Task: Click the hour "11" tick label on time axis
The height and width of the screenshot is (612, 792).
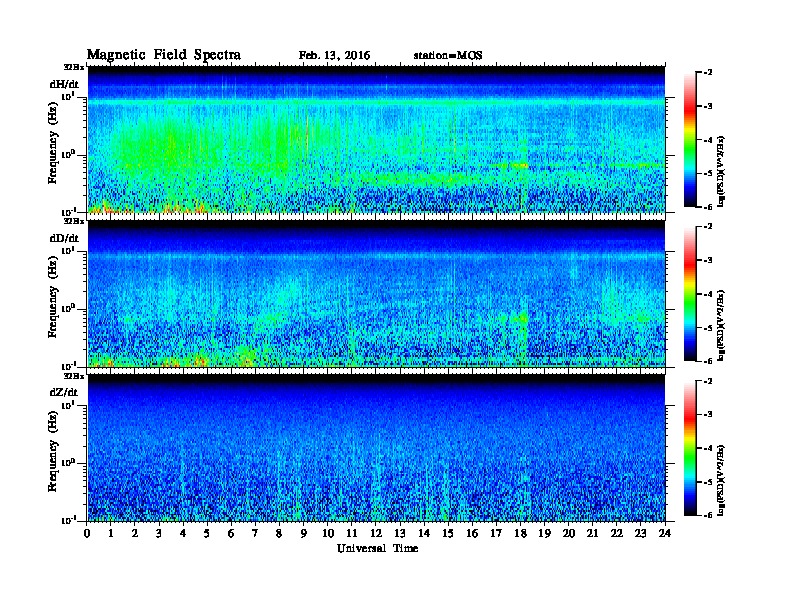Action: [352, 534]
